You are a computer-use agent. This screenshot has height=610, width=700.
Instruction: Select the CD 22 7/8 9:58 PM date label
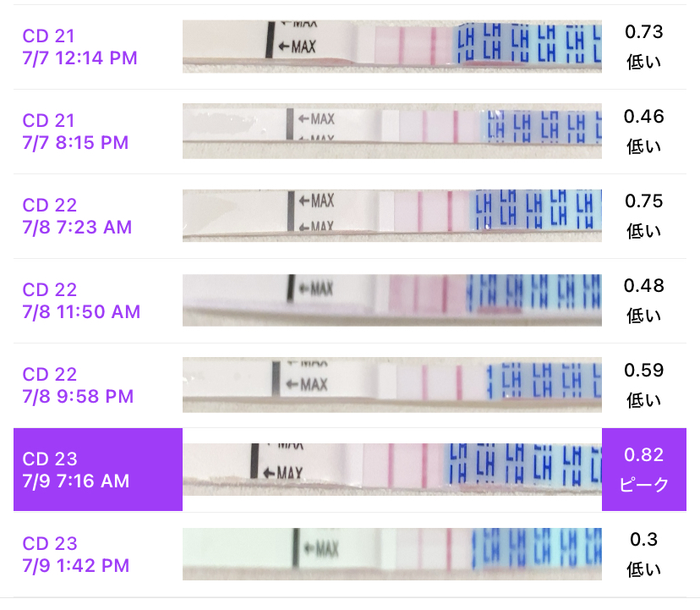tap(78, 385)
